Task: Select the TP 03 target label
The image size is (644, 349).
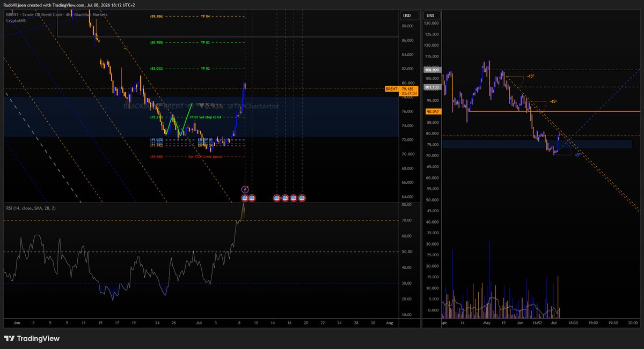Action: tap(205, 42)
